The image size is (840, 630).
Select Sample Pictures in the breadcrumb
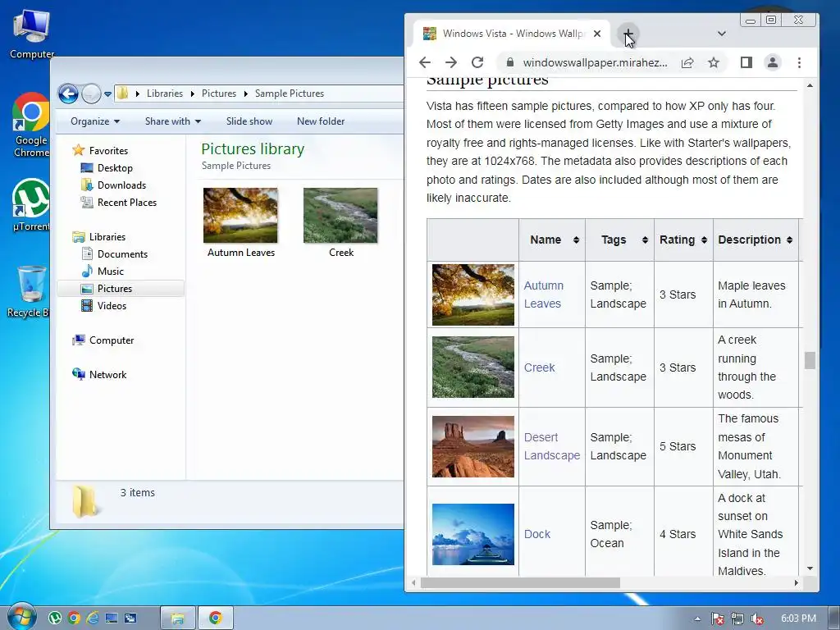[290, 94]
